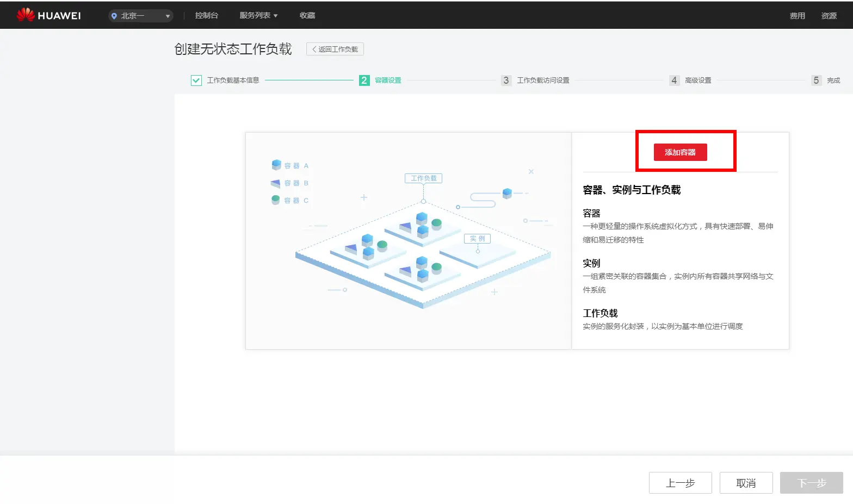853x504 pixels.
Task: Click the 容器 A legend cube icon
Action: tap(276, 165)
